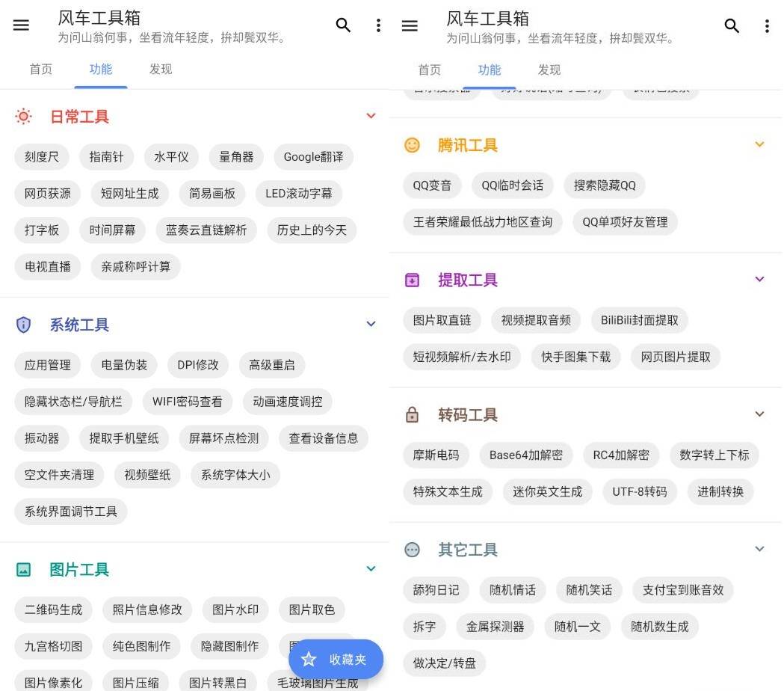The image size is (784, 691).
Task: Collapse the 转码工具 section chevron
Action: tap(760, 414)
